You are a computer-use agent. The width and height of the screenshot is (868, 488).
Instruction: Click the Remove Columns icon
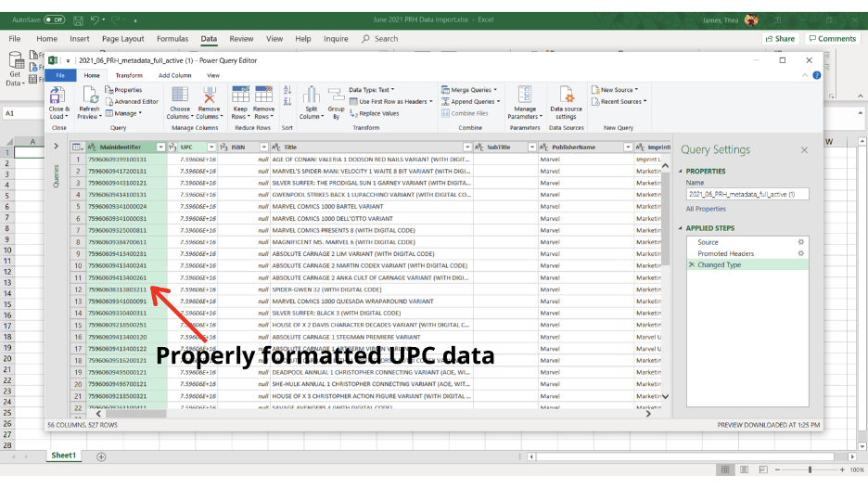[209, 96]
